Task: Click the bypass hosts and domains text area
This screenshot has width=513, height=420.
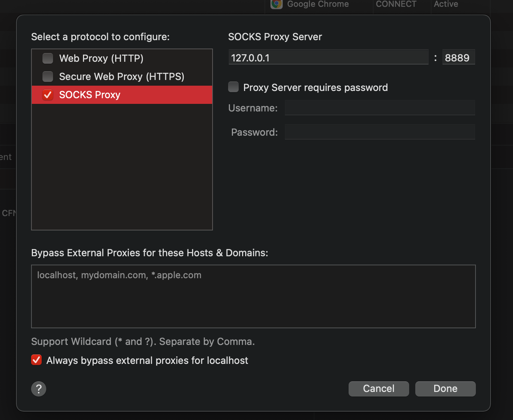Action: tap(253, 296)
